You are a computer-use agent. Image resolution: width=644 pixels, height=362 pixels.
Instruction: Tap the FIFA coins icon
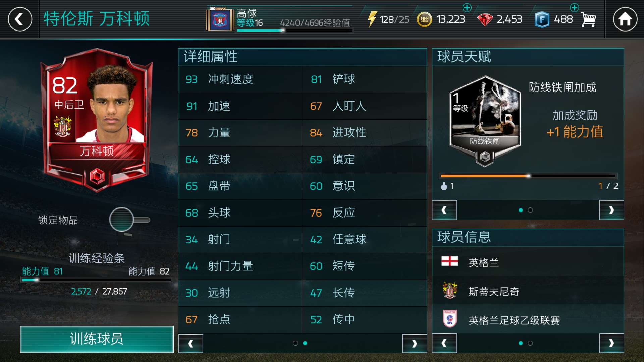coord(424,19)
